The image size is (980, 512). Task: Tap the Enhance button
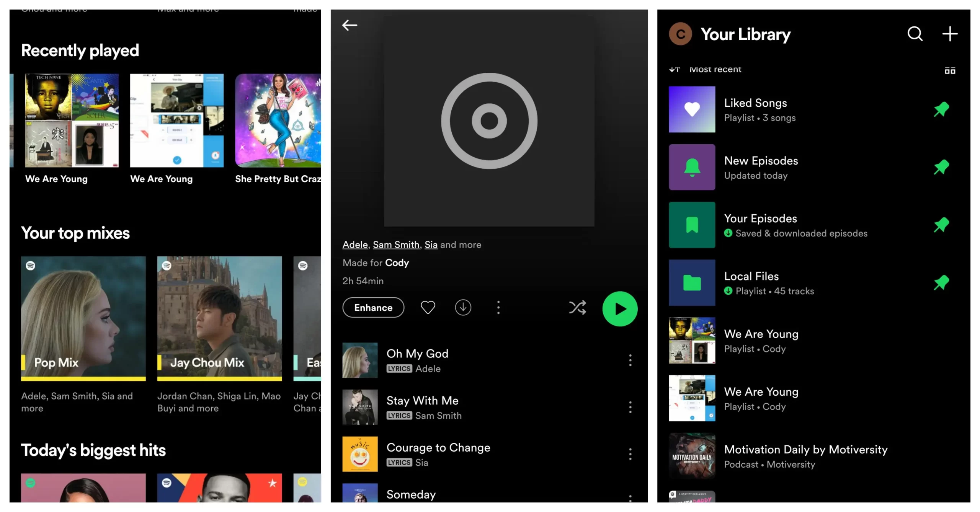point(373,308)
